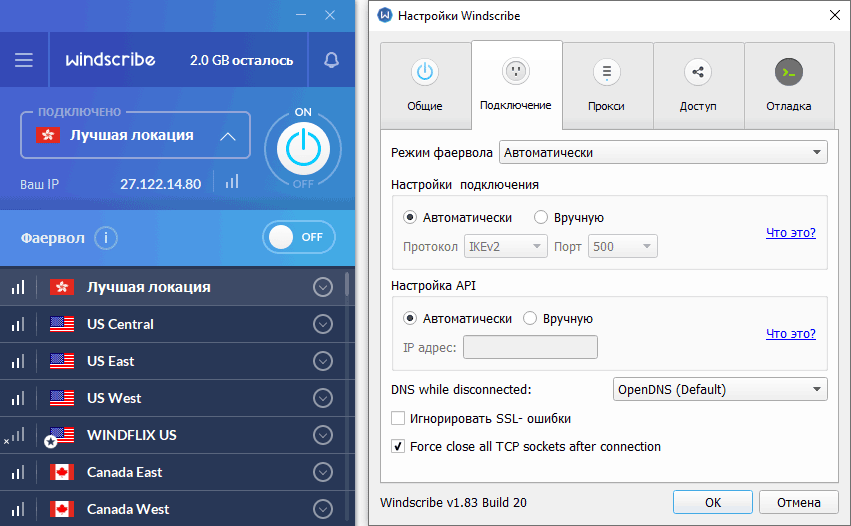Minimize the Windscribe main window
Viewport: 851px width, 526px height.
[x=301, y=15]
